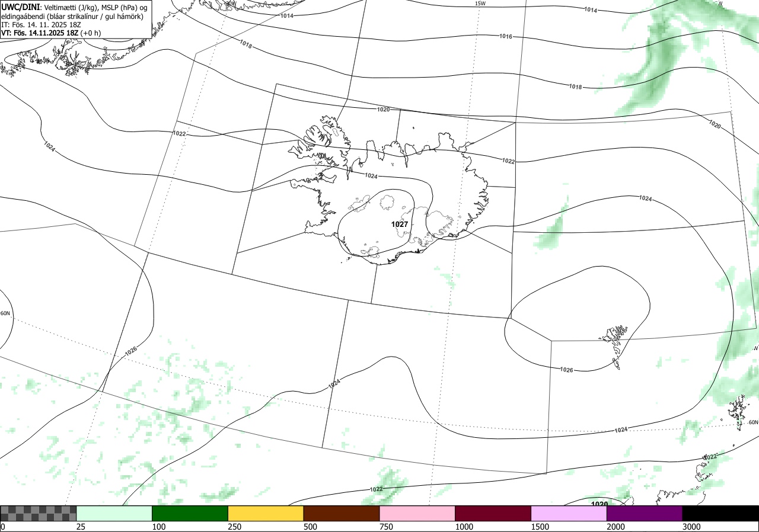The height and width of the screenshot is (532, 759).
Task: Click the "1016" isobar label
Action: pyautogui.click(x=505, y=37)
